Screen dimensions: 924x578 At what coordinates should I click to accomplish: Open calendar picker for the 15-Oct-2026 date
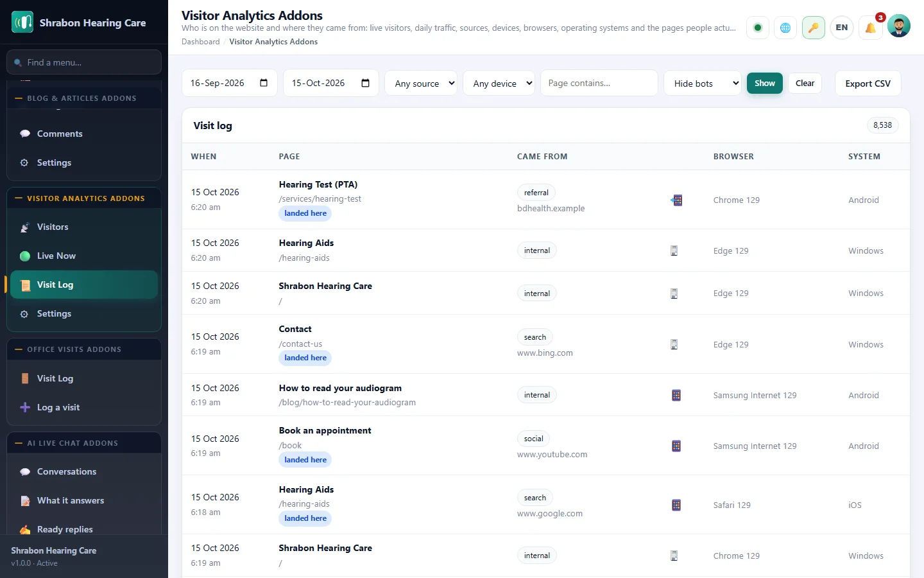pyautogui.click(x=366, y=83)
